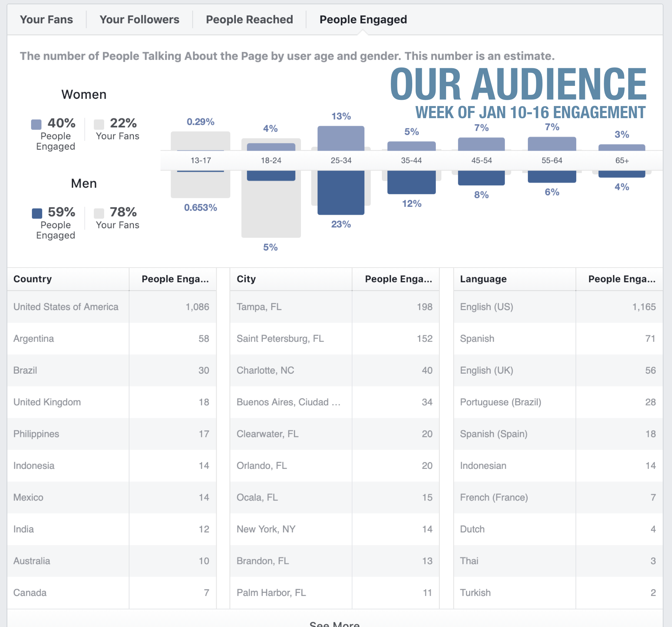Click the Philippines country row
The height and width of the screenshot is (627, 672).
pos(112,434)
